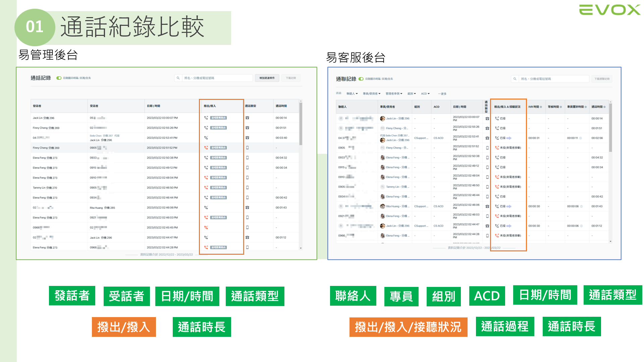Click CSupport cell in 易客服後台 02:53:41 row
Image resolution: width=644 pixels, height=362 pixels.
[x=421, y=138]
